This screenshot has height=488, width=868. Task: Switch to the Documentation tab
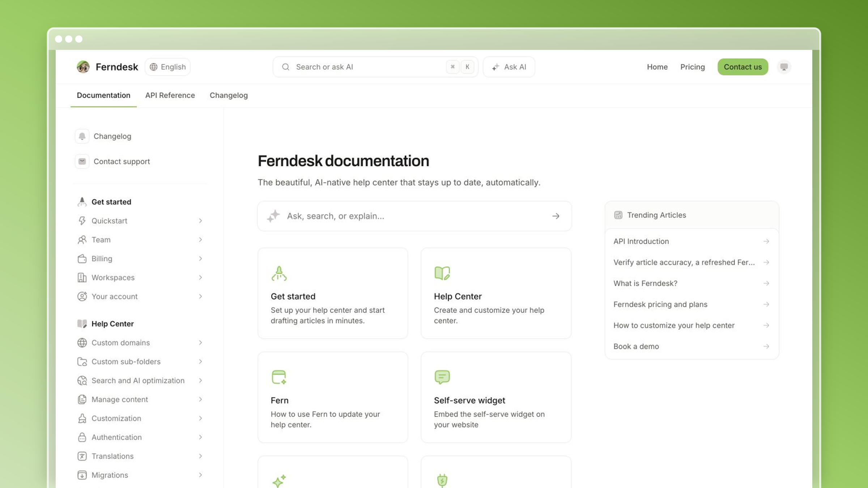pos(103,95)
